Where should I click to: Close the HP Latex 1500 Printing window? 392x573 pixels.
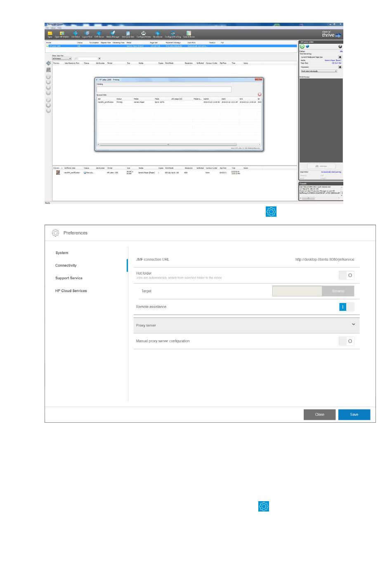259,79
